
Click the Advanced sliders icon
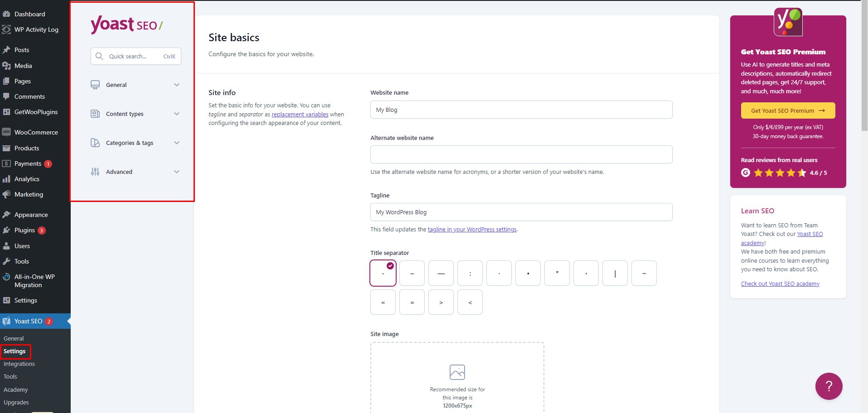click(95, 172)
